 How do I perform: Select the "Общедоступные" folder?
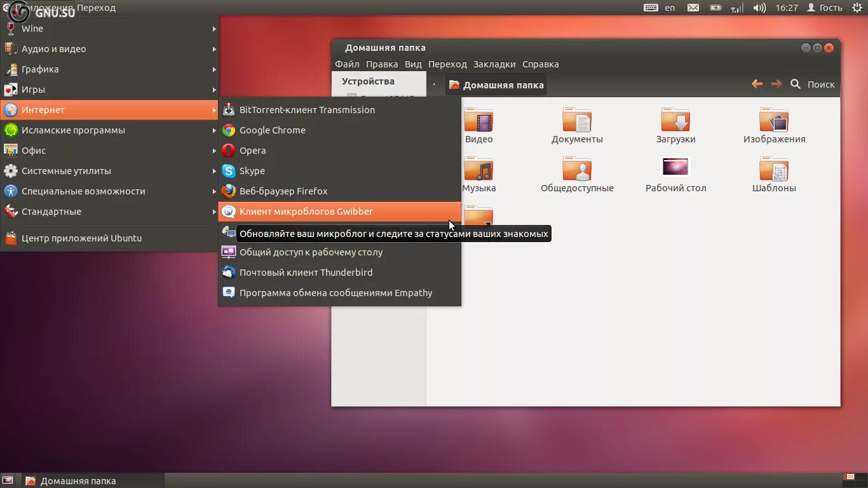577,175
